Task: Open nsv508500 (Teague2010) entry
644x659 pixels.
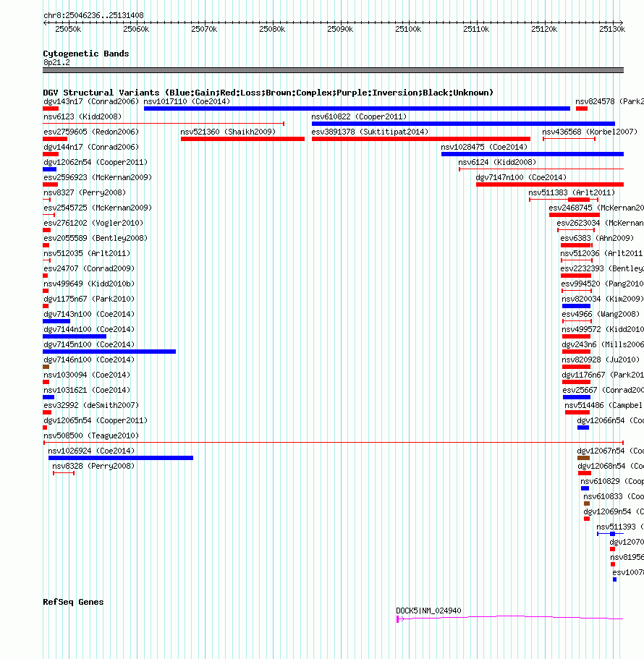Action: [91, 435]
